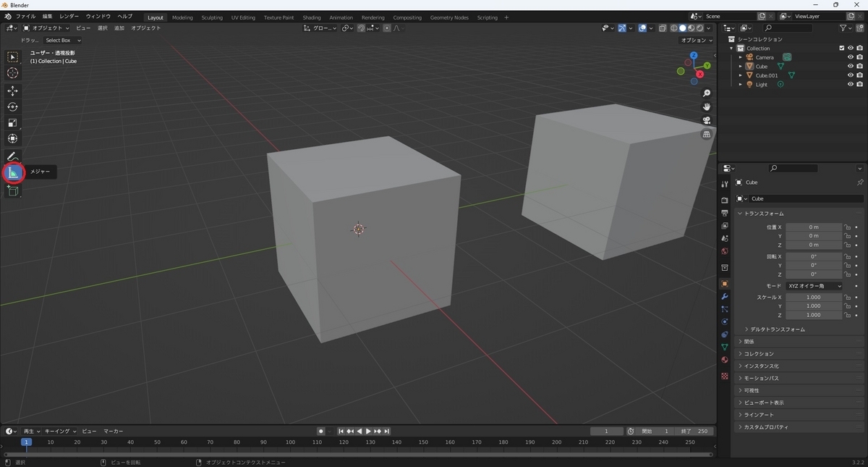Open the レンダー menu
The image size is (868, 467).
(69, 16)
